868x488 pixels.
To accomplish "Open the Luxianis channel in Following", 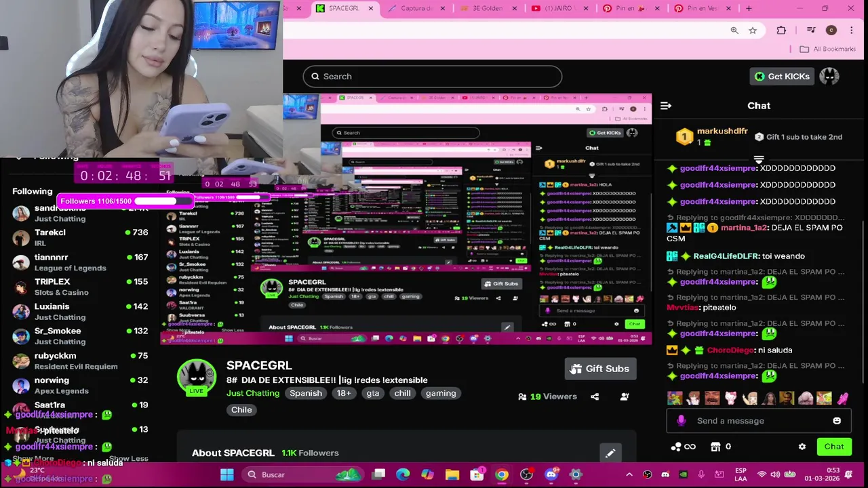I will point(80,311).
